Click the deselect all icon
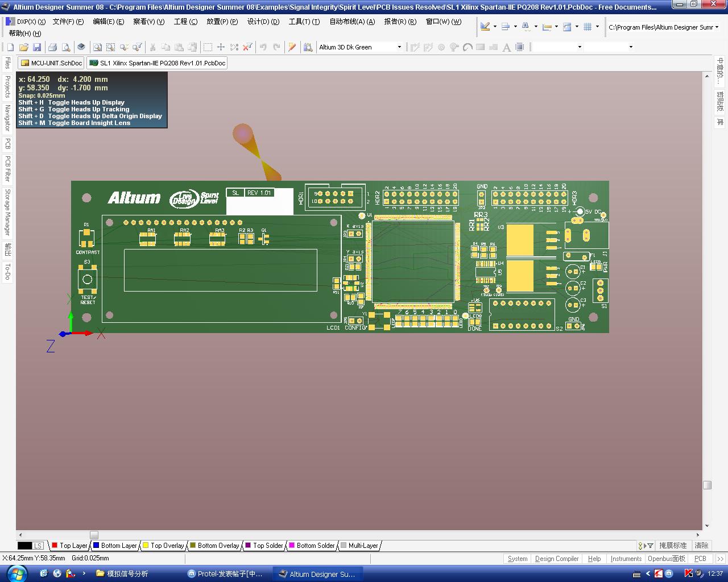Screen dimensions: 728x582 point(235,47)
